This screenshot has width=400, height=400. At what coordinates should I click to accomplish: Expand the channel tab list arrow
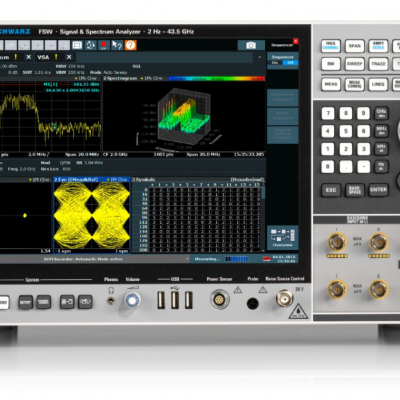click(260, 57)
